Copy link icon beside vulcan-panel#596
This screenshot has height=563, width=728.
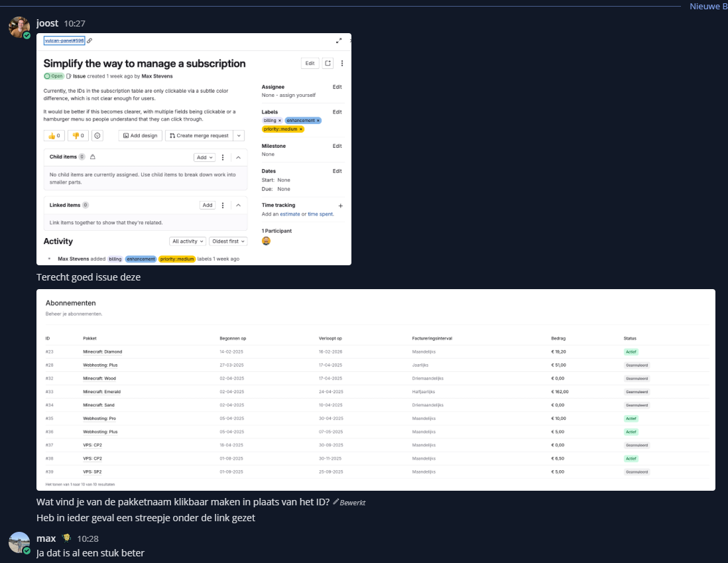pos(90,40)
